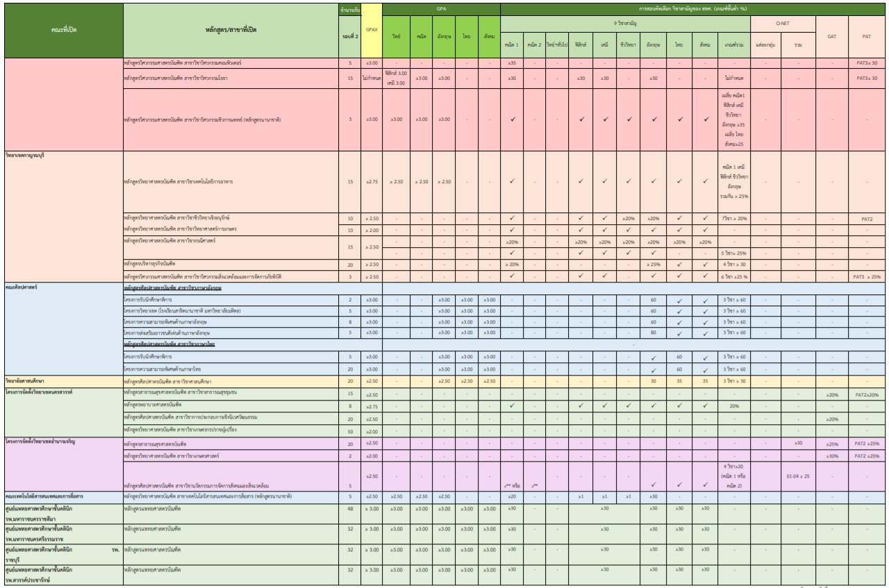Screen dimensions: 889x588
Task: Select the yellow GPAX header cell
Action: coord(372,31)
